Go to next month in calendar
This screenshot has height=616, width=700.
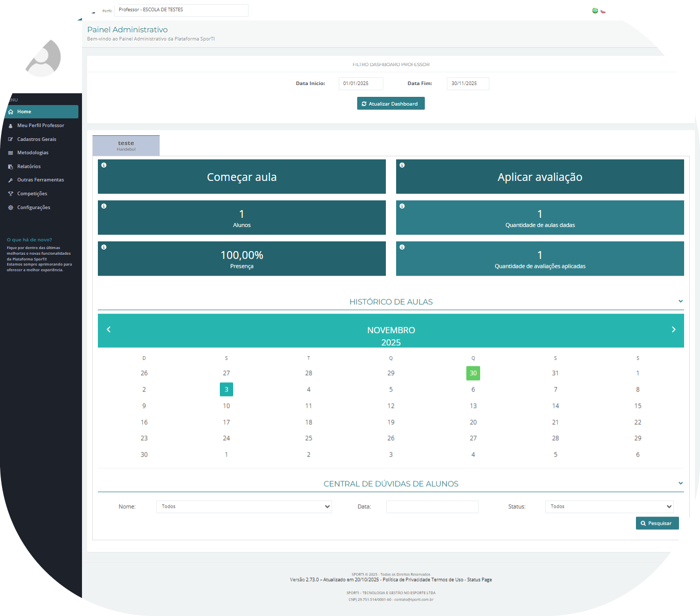point(673,330)
